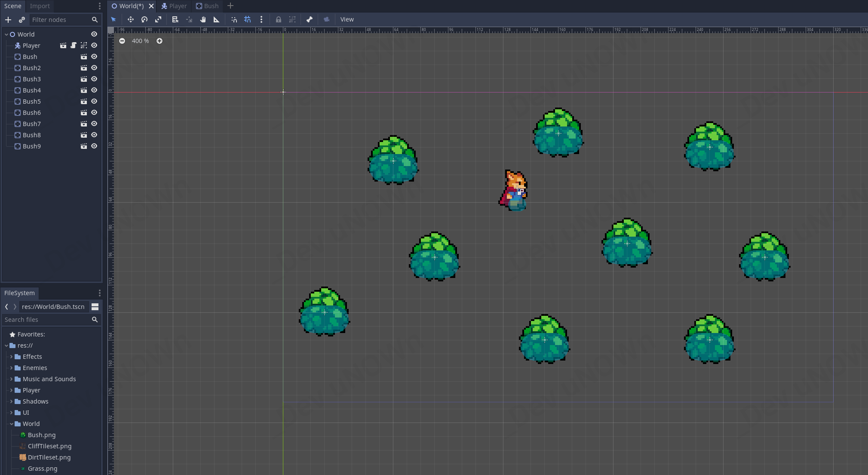Select the Rotate mode tool

(144, 19)
